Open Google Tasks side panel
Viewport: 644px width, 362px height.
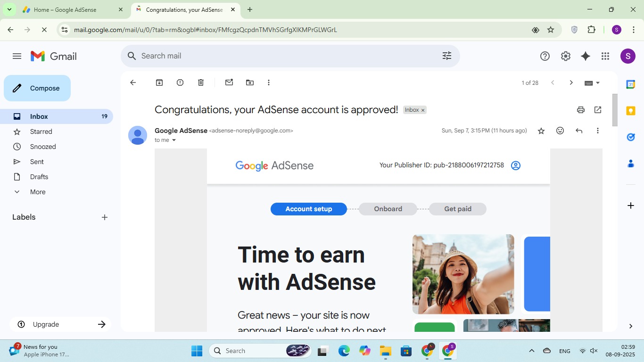[x=631, y=137]
